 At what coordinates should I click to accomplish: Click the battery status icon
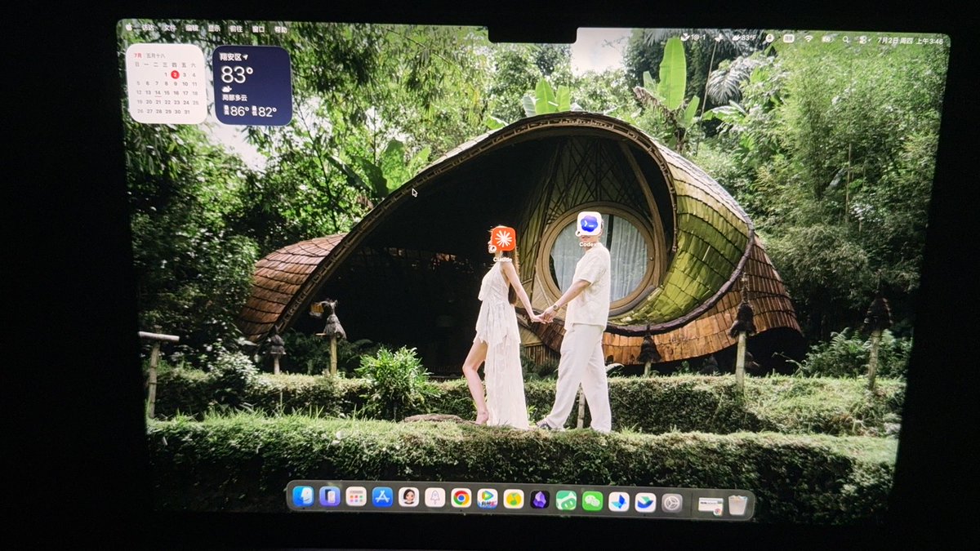(x=827, y=39)
